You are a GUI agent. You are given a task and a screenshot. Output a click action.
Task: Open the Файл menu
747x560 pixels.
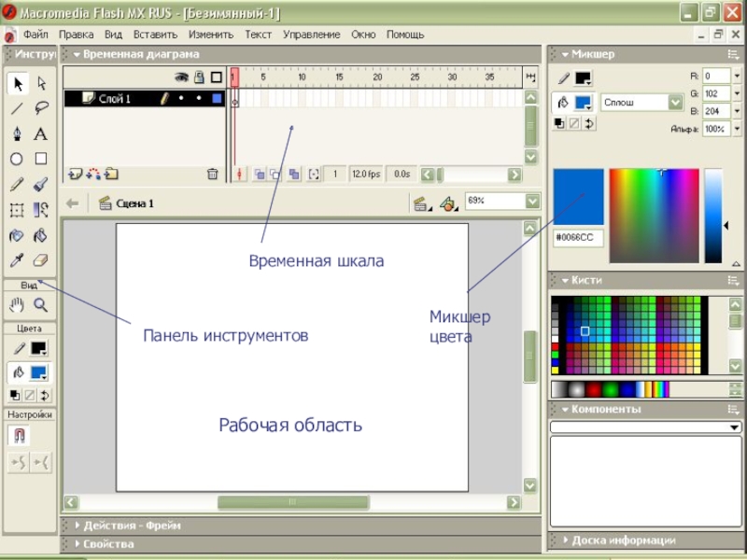pos(35,35)
